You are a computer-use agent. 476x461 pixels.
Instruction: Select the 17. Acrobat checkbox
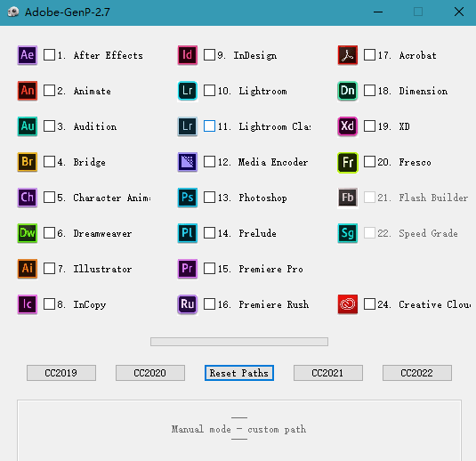[369, 55]
